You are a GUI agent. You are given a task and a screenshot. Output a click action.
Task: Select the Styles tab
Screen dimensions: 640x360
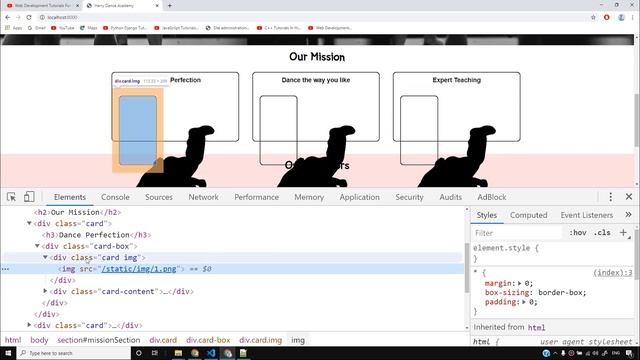click(487, 215)
